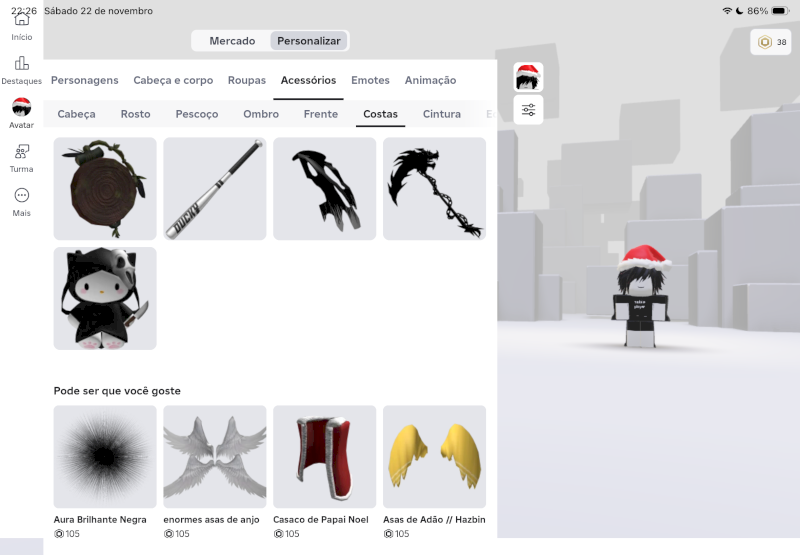Screen dimensions: 800x555
Task: Equip the black dragon scythe accessory
Action: coord(435,189)
